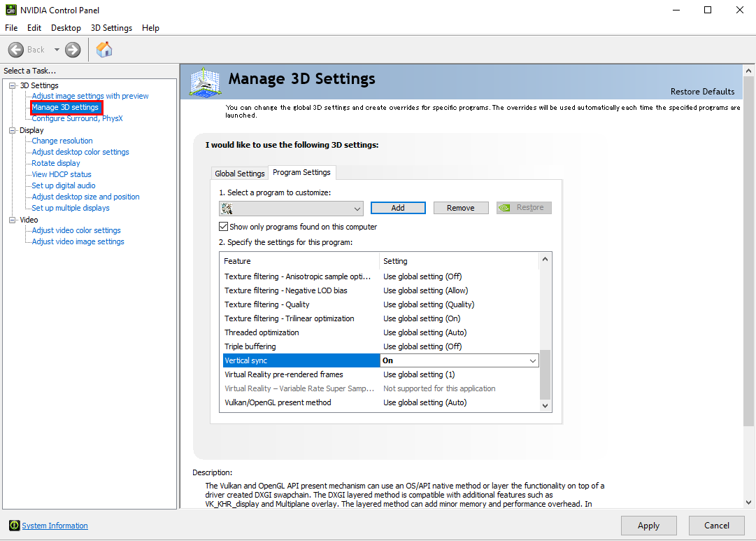Image resolution: width=756 pixels, height=541 pixels.
Task: Click the Cancel button
Action: point(716,526)
